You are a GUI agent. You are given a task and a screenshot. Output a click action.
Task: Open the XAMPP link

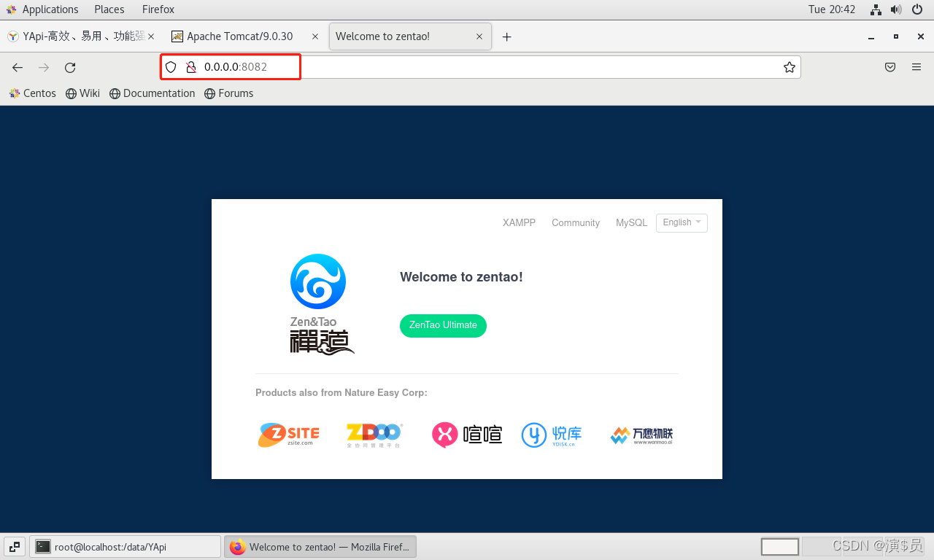tap(519, 223)
